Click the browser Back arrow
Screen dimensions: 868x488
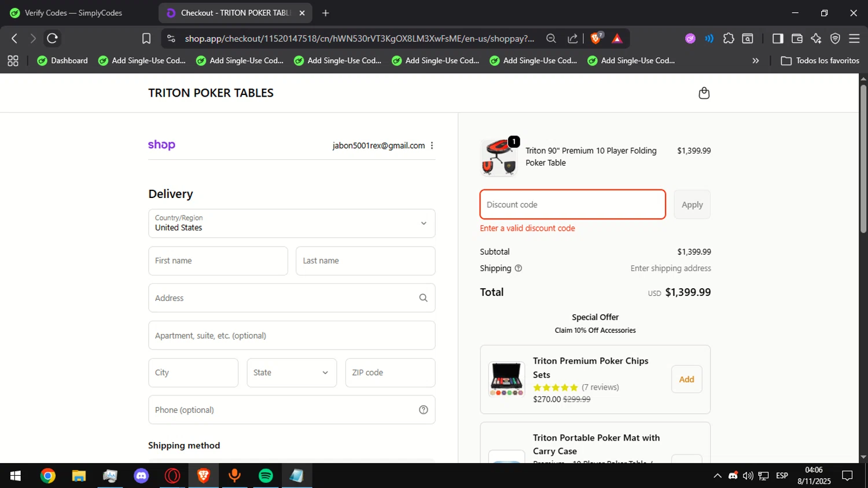click(14, 38)
